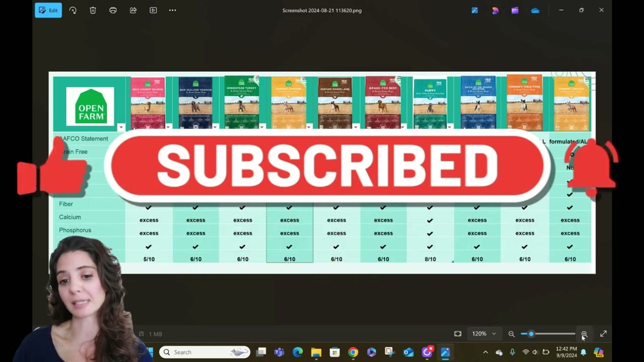
Task: Expand the hidden system tray icons chevron
Action: 485,352
